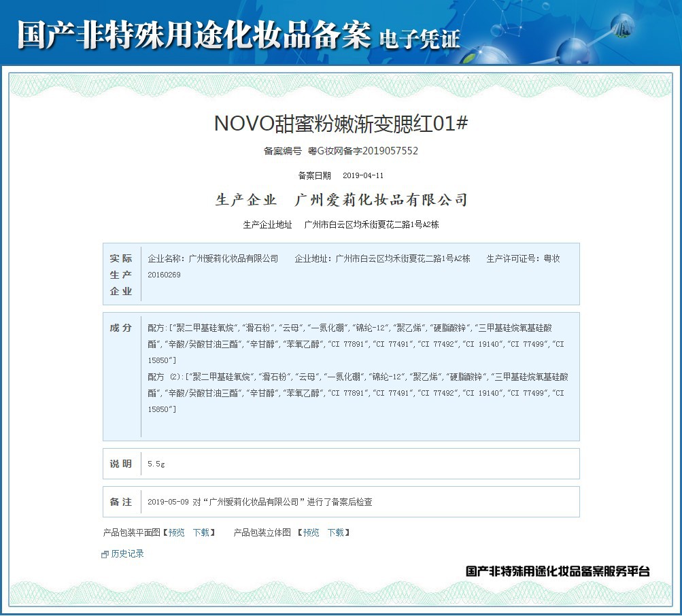Download 产品包装平面图 image
Screen dimensions: 682x616
(x=201, y=532)
